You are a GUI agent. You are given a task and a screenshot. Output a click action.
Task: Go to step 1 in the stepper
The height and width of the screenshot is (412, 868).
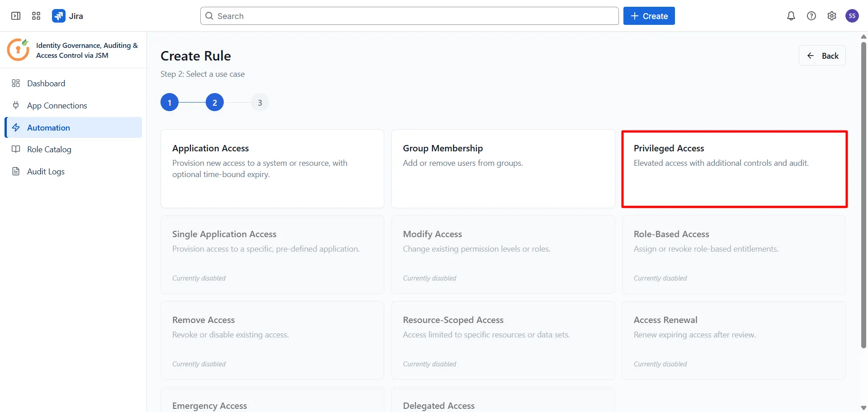click(170, 103)
